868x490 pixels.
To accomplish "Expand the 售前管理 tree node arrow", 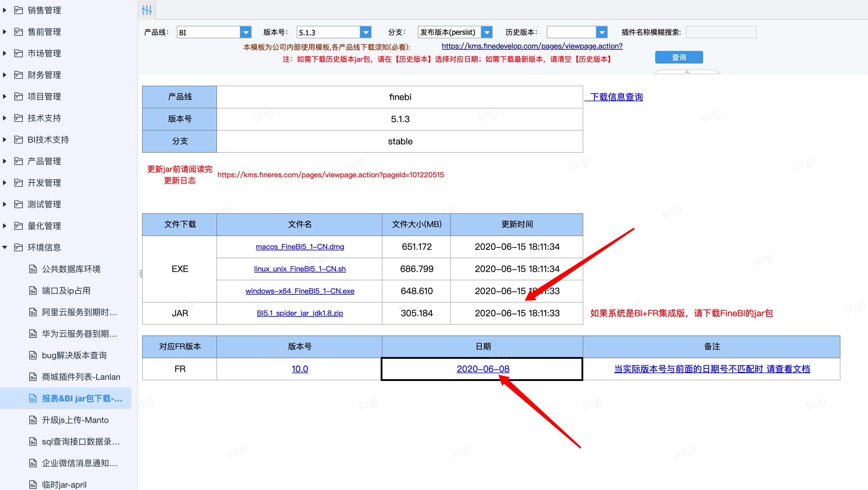I will [5, 32].
